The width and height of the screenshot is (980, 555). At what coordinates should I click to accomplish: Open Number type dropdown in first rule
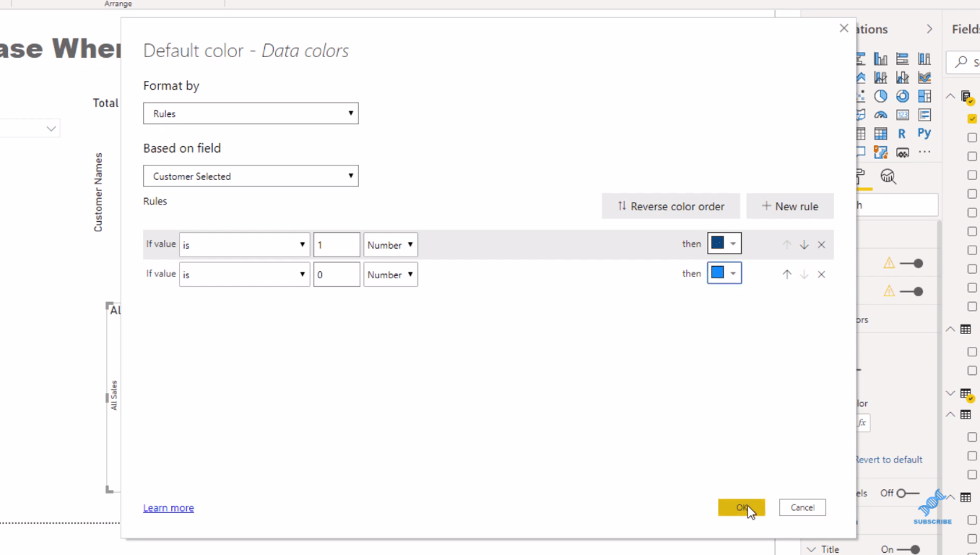click(390, 245)
